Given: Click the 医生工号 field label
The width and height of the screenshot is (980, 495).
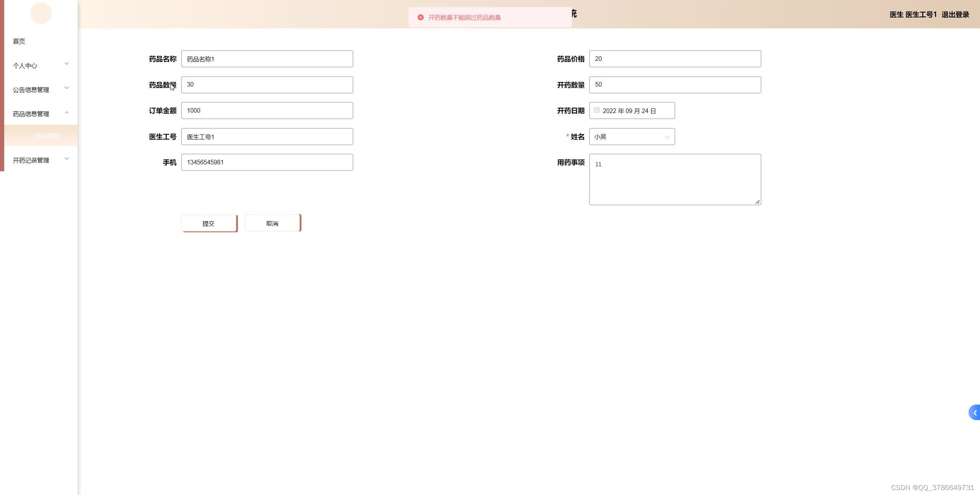Looking at the screenshot, I should coord(163,137).
